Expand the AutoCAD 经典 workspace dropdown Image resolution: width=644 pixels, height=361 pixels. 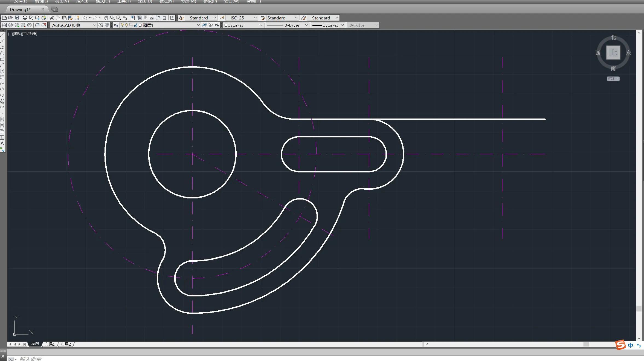[95, 25]
